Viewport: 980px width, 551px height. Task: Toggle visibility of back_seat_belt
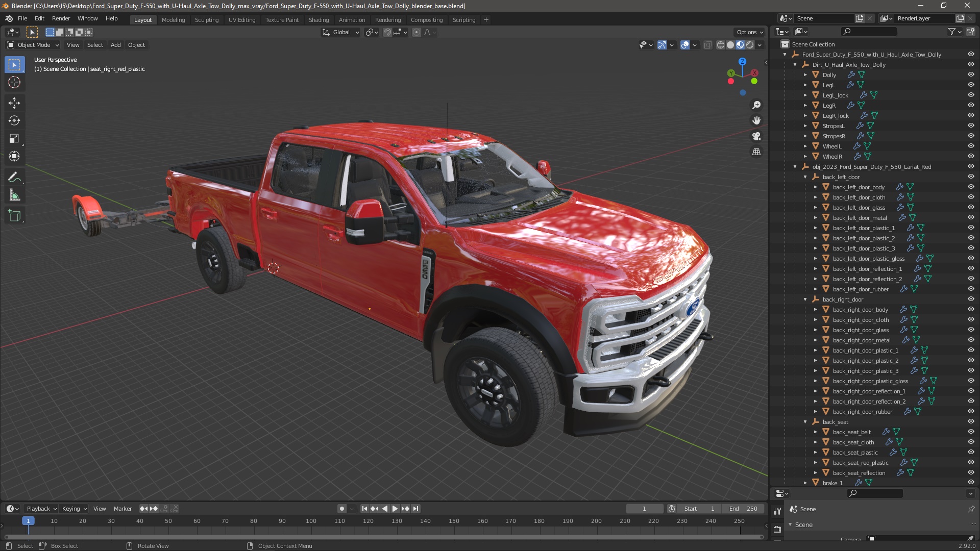(x=971, y=432)
